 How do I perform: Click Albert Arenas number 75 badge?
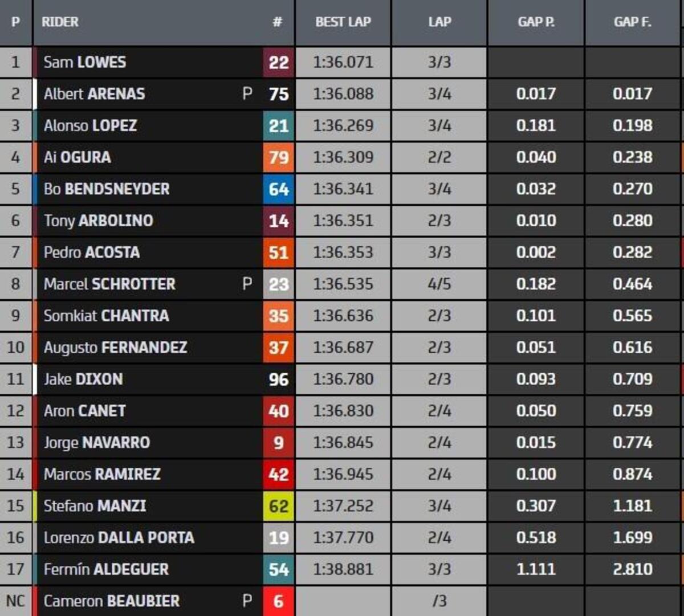(x=278, y=94)
